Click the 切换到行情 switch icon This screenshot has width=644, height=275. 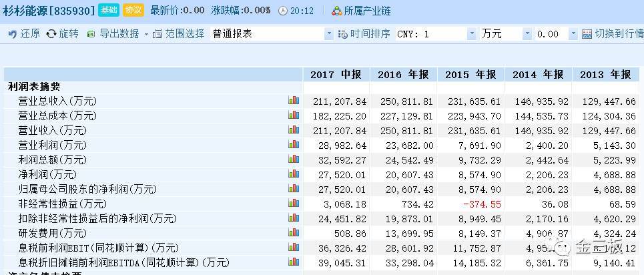point(587,34)
